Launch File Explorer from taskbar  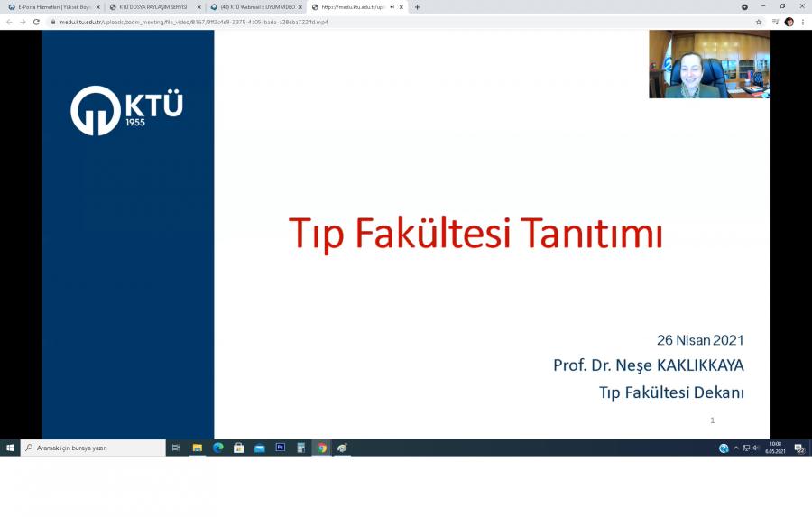click(x=197, y=448)
